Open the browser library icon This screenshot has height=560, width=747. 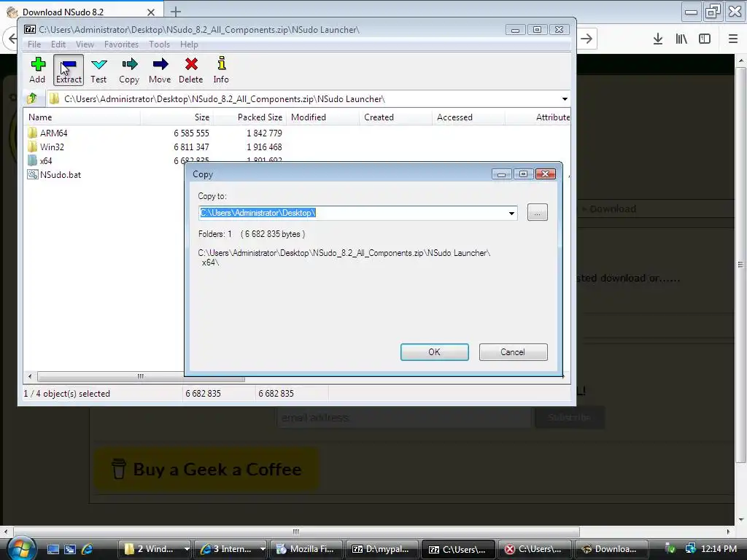[x=681, y=39]
